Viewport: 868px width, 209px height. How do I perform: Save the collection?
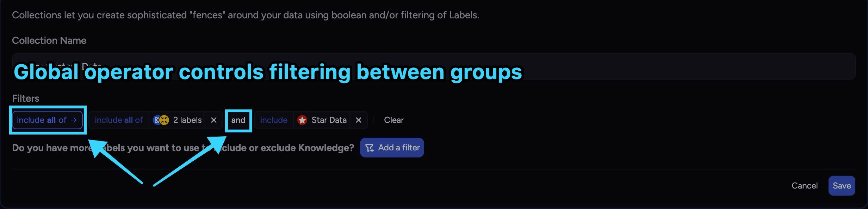[842, 186]
